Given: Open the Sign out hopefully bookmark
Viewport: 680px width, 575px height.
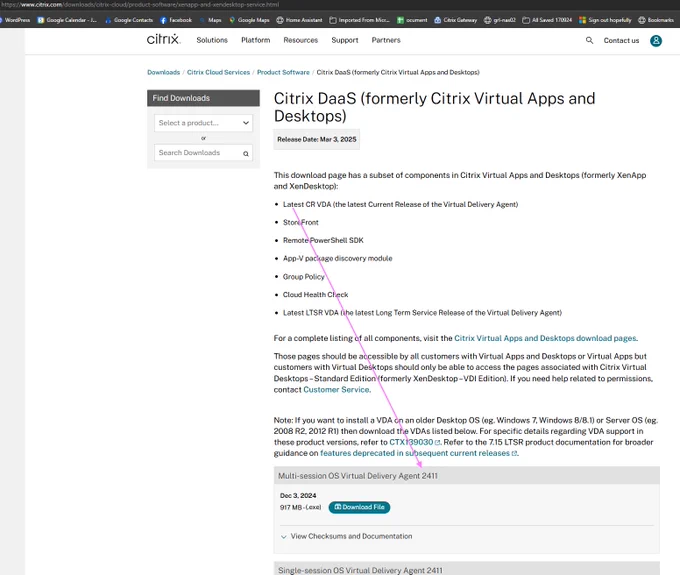Looking at the screenshot, I should tap(605, 20).
